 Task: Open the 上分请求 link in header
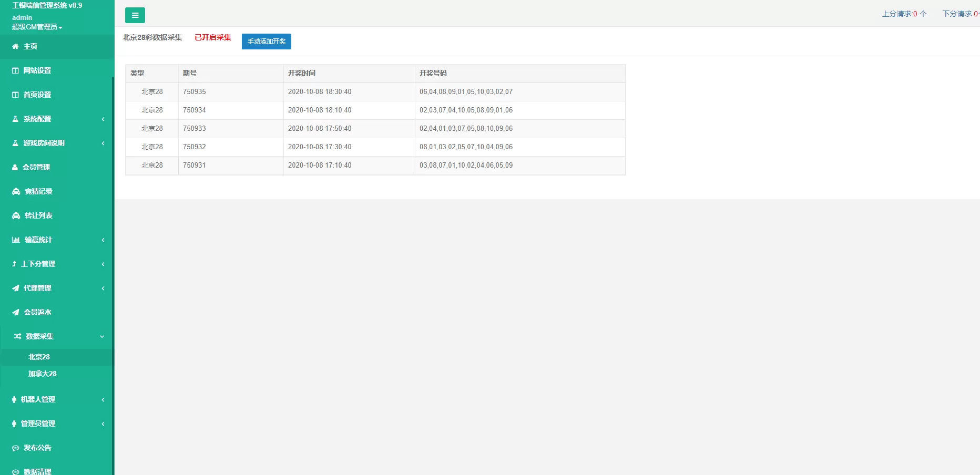click(904, 14)
